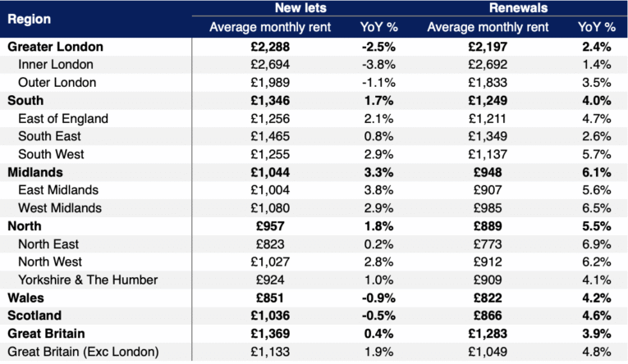Click the Midlands new lets rent £1,044
628x364 pixels.
269,172
